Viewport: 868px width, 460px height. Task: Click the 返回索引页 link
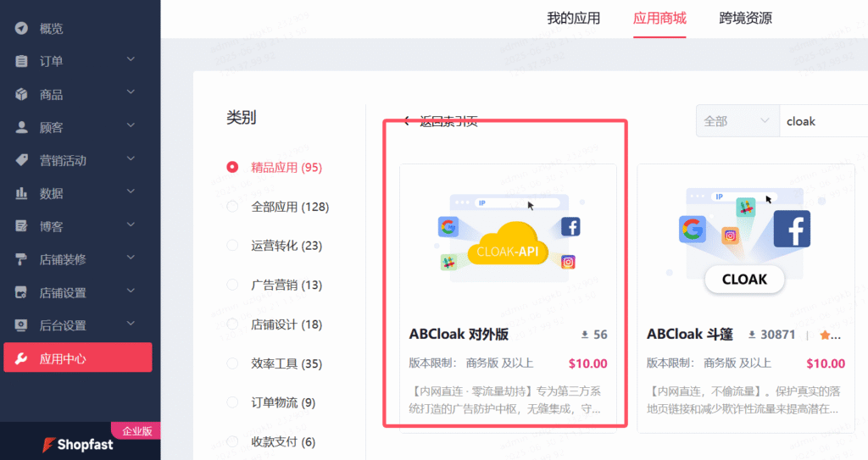(448, 121)
